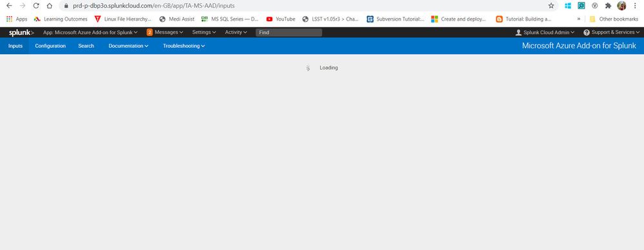Expand the Troubleshooting menu
This screenshot has height=250, width=644.
[x=184, y=46]
